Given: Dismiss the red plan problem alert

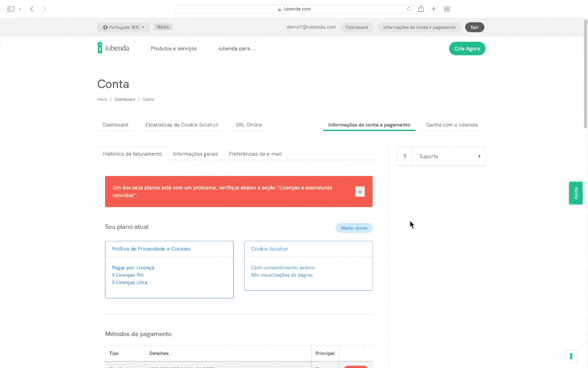Looking at the screenshot, I should [359, 192].
